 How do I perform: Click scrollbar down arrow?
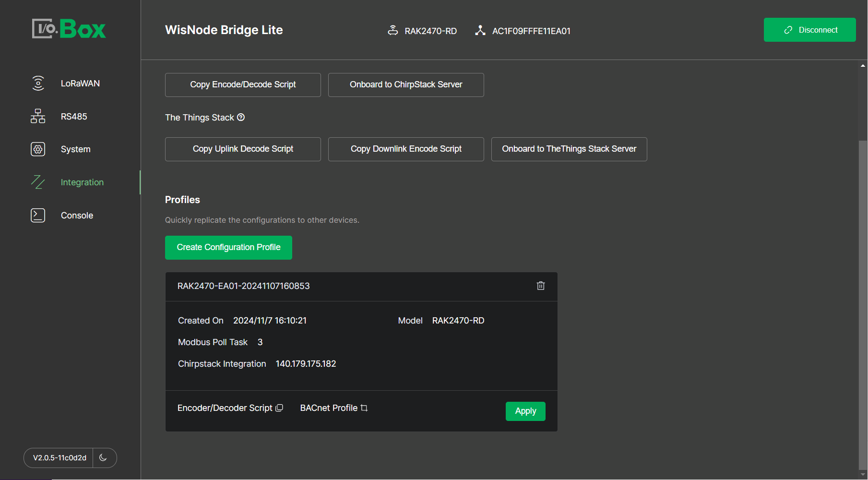(863, 474)
